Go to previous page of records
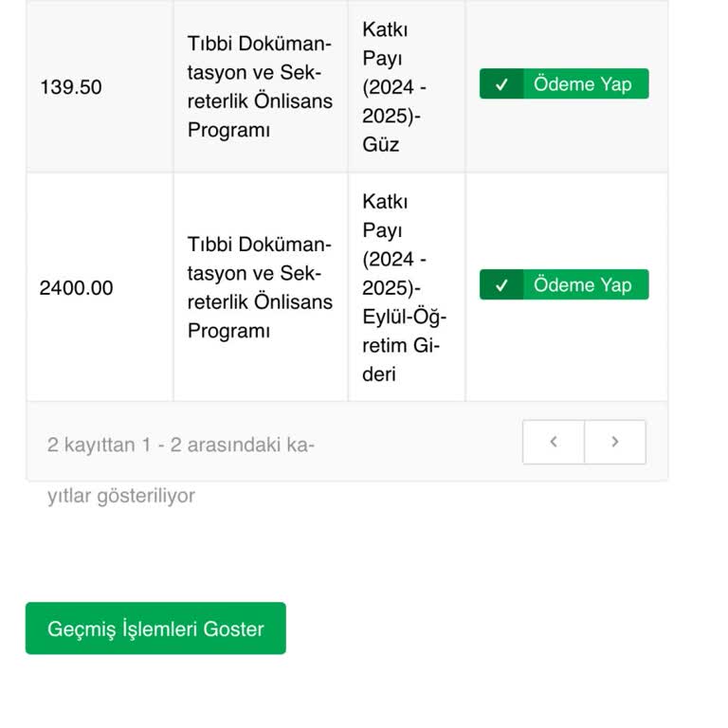Screen dimensions: 728x728 [554, 442]
